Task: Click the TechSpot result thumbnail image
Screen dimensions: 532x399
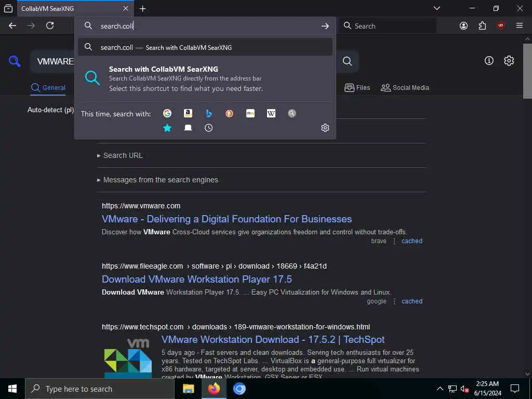Action: [x=128, y=358]
